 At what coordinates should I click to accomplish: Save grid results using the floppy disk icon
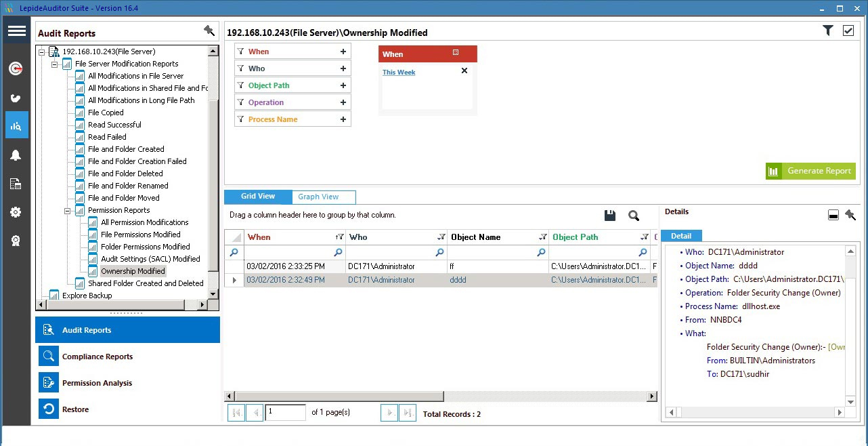pyautogui.click(x=610, y=216)
